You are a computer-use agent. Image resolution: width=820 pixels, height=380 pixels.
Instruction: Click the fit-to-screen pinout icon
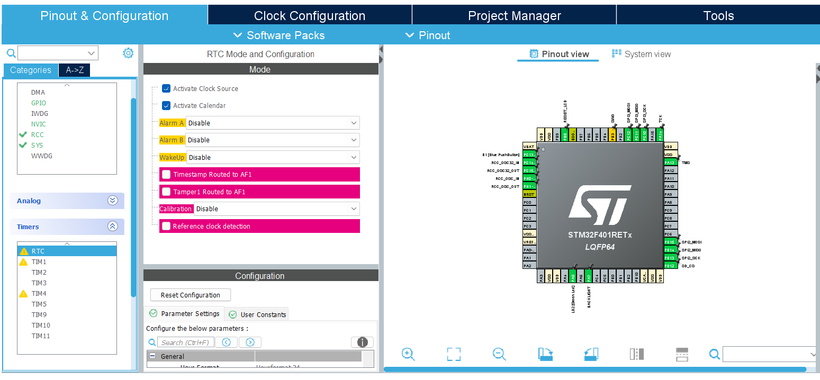[453, 354]
